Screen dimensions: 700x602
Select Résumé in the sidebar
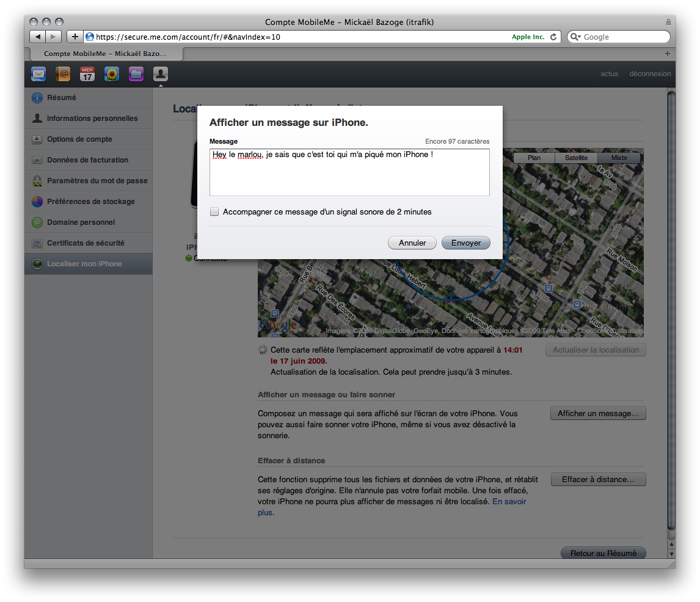[x=89, y=98]
